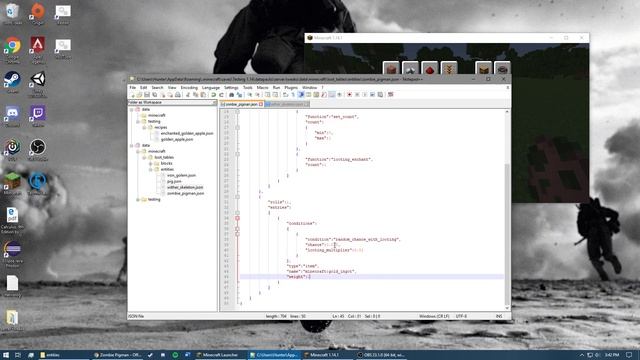640x360 pixels.
Task: Close the zombie_pigman.json tab
Action: pos(261,104)
